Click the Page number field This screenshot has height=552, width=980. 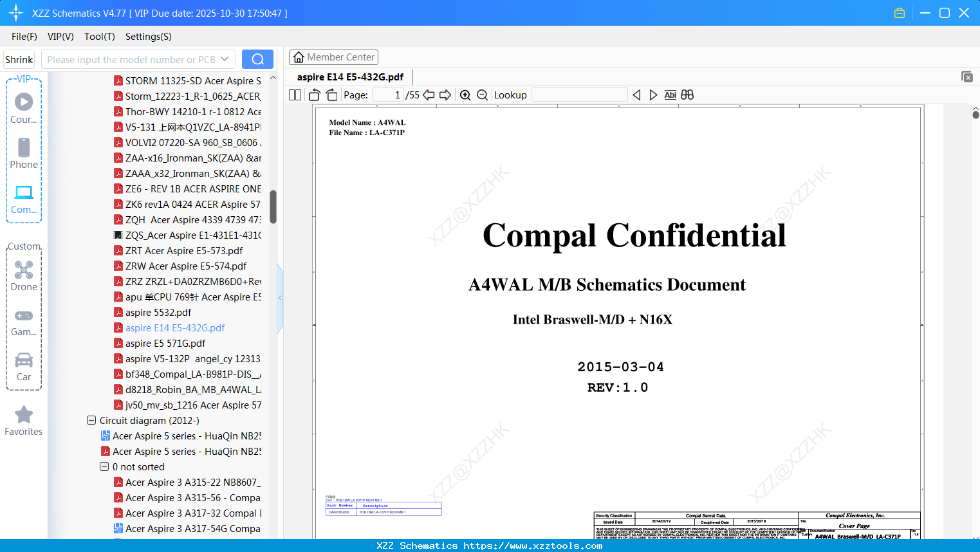pos(387,95)
